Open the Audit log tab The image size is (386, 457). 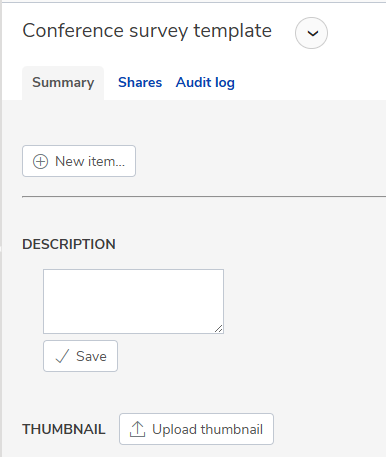tap(205, 82)
